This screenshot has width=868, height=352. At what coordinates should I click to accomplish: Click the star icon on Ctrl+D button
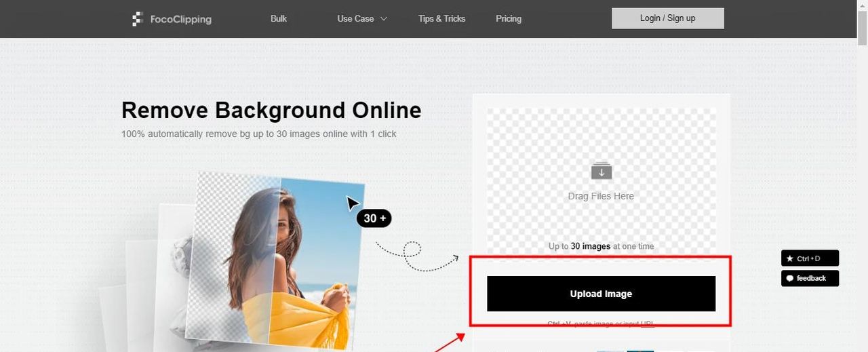point(789,258)
